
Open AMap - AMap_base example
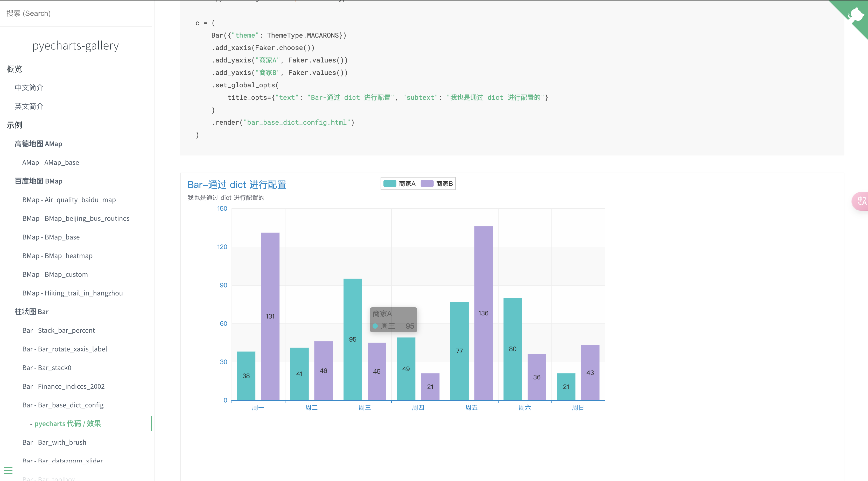[x=51, y=163]
